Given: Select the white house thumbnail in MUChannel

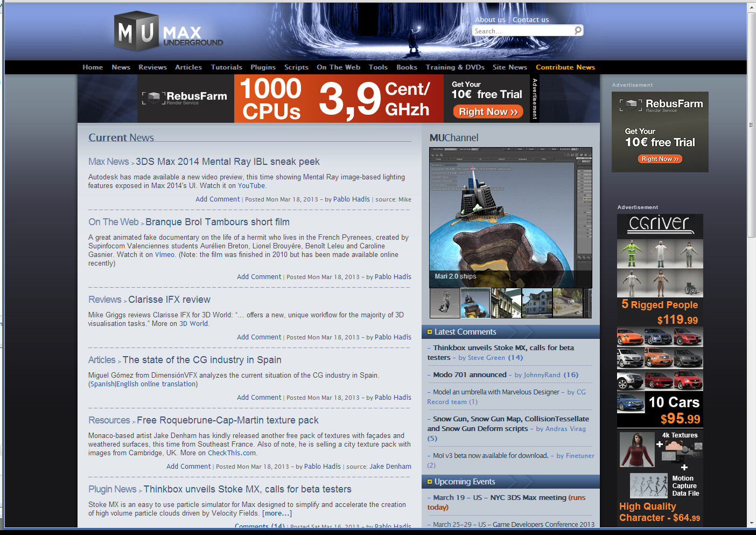Looking at the screenshot, I should pyautogui.click(x=537, y=303).
